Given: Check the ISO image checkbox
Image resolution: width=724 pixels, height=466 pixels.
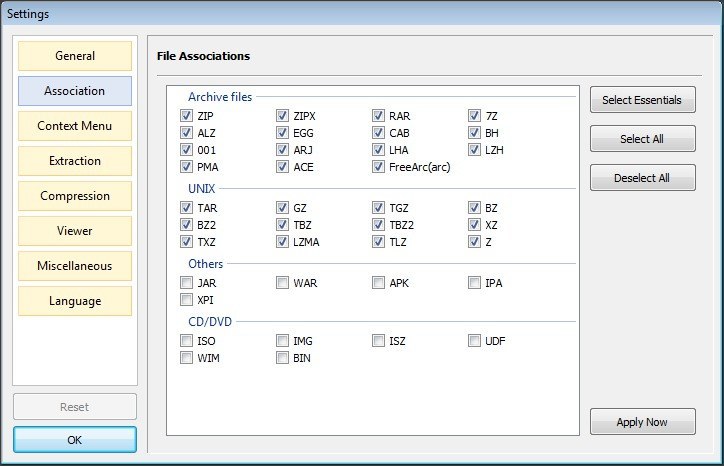Looking at the screenshot, I should click(186, 341).
